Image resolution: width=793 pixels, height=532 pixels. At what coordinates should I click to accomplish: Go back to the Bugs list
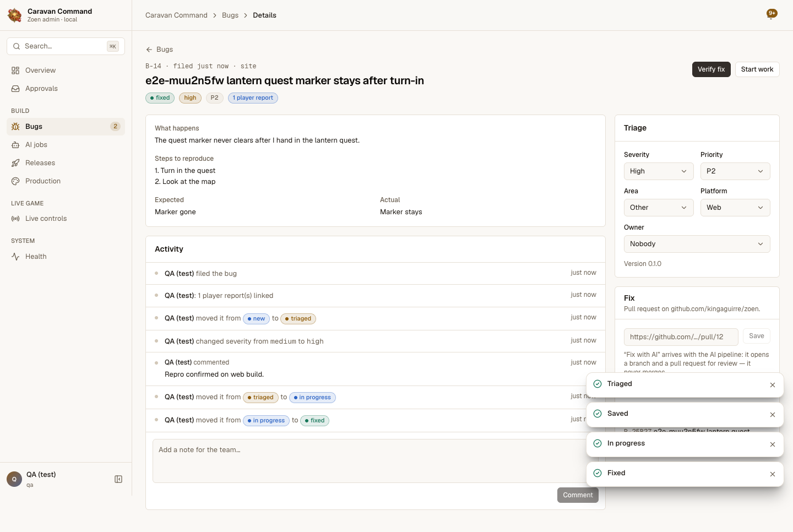[x=160, y=50]
